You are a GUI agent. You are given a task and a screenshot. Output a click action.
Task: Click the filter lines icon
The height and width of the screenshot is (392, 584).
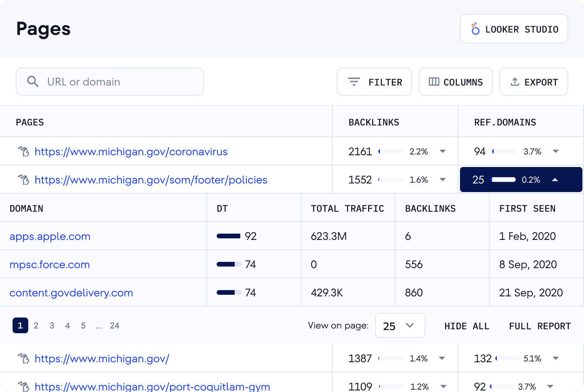(354, 82)
